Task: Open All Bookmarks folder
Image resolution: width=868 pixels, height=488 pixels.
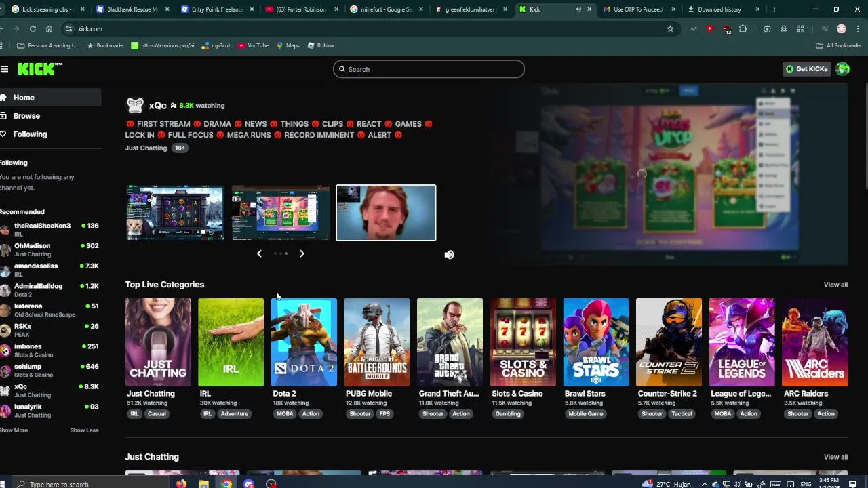Action: click(838, 45)
